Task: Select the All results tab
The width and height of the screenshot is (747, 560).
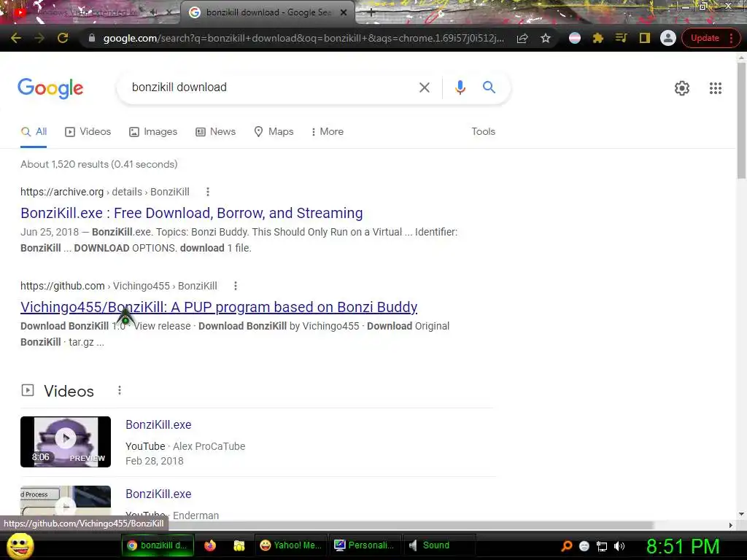Action: coord(34,131)
